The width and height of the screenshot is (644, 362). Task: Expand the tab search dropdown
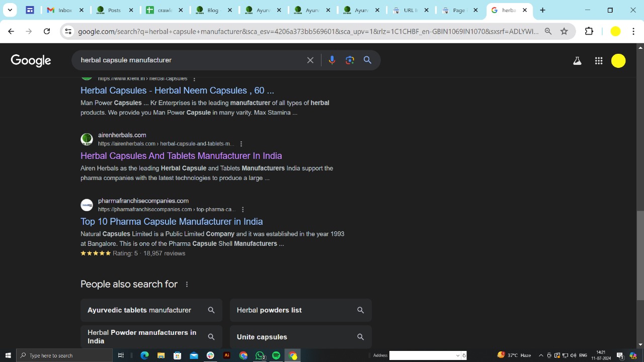click(10, 10)
